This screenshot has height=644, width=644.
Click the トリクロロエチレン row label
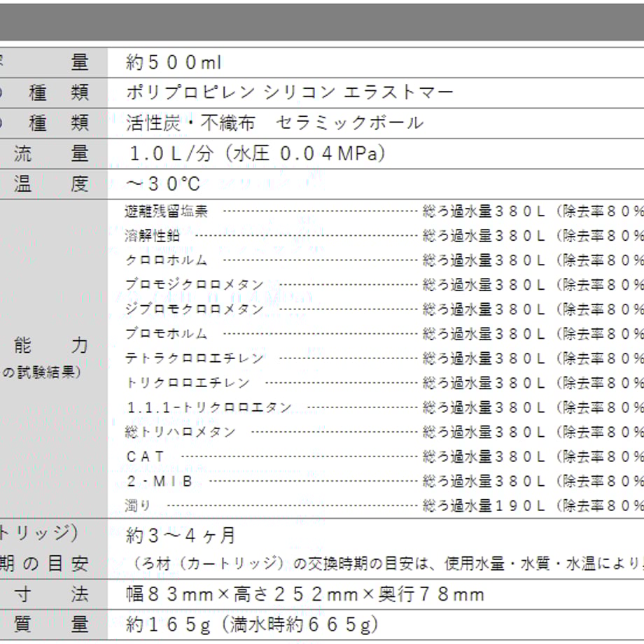(x=188, y=383)
